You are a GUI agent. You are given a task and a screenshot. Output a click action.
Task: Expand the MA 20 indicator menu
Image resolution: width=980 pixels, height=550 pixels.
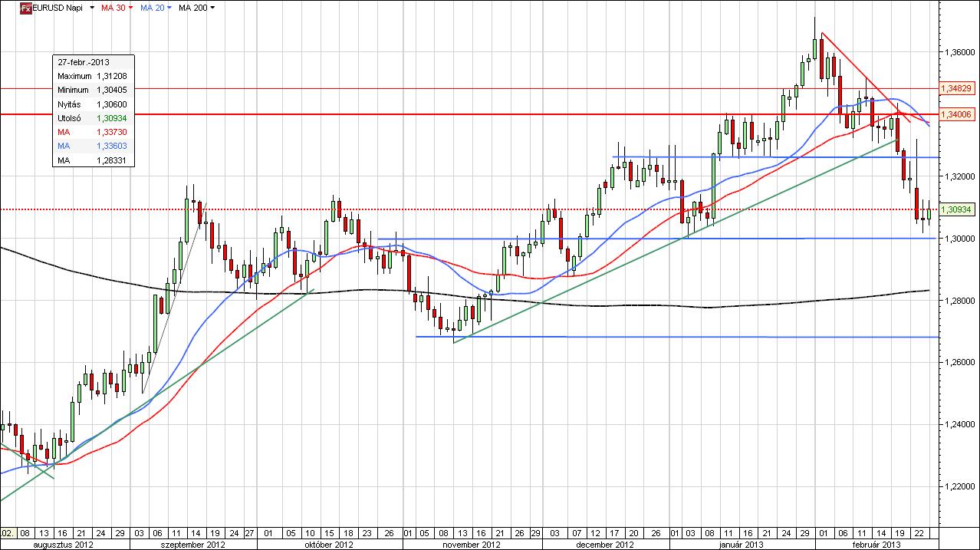169,8
